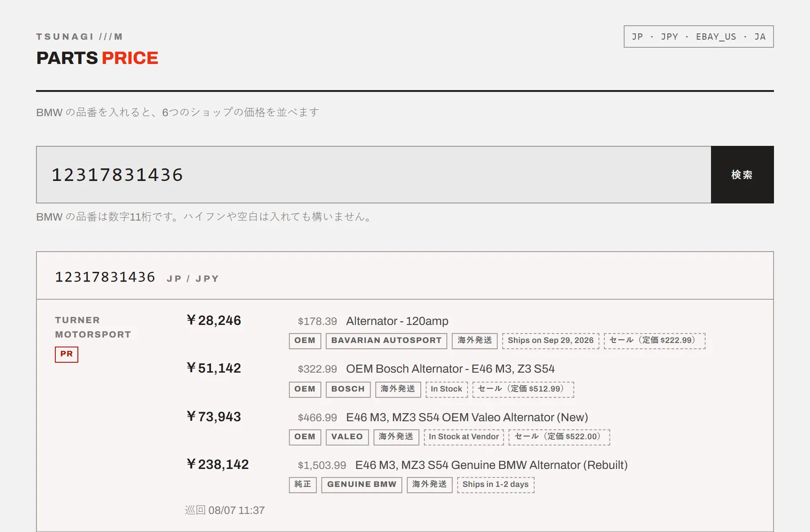Click the red PR badge
This screenshot has width=810, height=532.
pos(66,354)
